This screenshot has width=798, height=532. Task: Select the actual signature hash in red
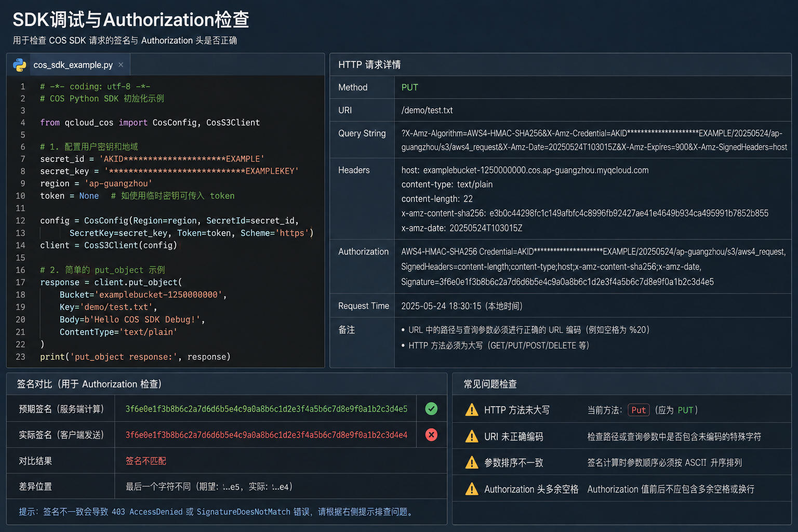[267, 435]
